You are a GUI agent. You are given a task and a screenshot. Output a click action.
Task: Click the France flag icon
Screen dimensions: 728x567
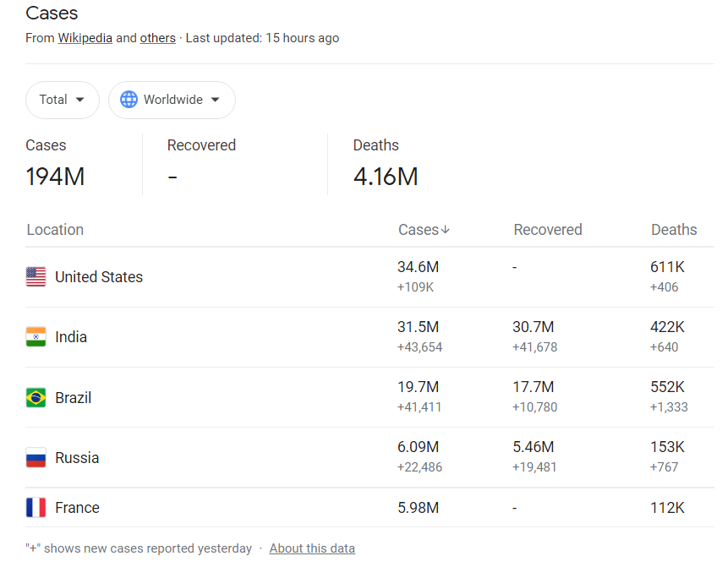(x=36, y=508)
